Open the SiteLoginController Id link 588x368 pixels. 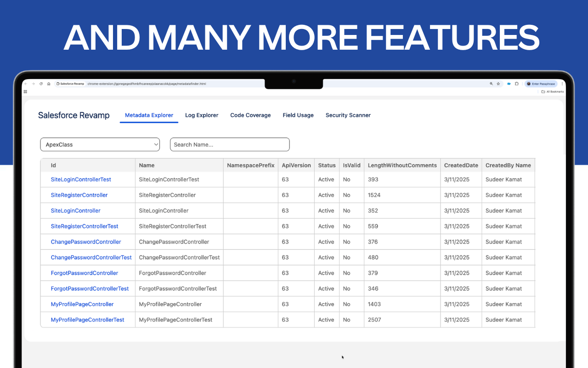75,211
